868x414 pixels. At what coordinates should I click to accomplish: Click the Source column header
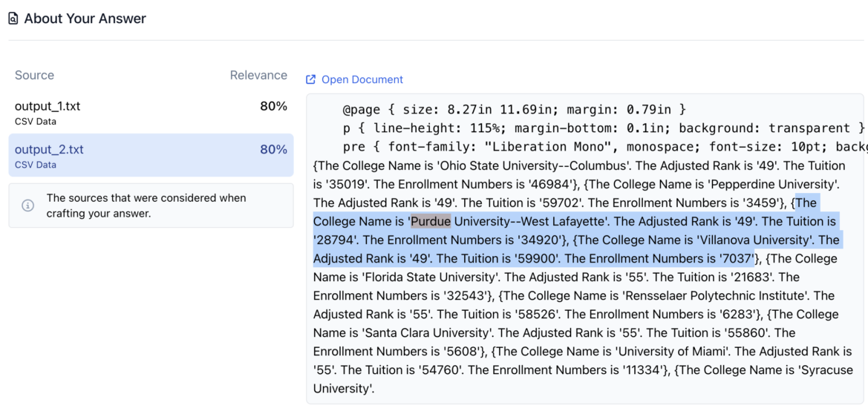[x=34, y=75]
